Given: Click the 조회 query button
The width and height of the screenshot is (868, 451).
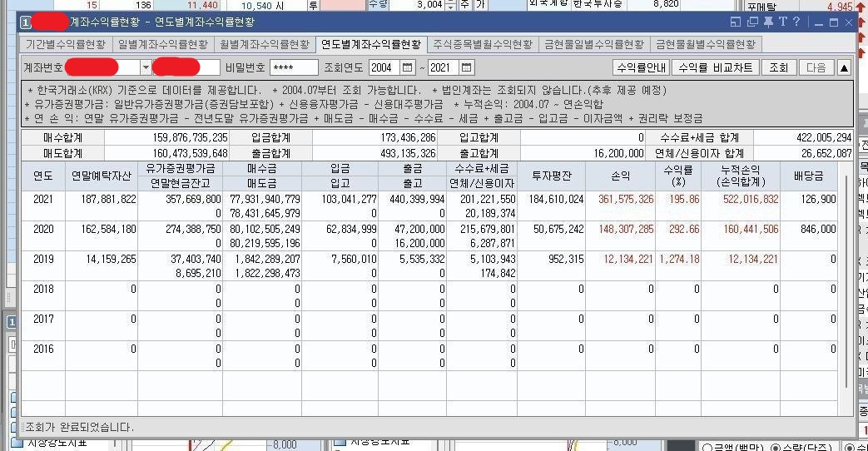Looking at the screenshot, I should click(779, 67).
